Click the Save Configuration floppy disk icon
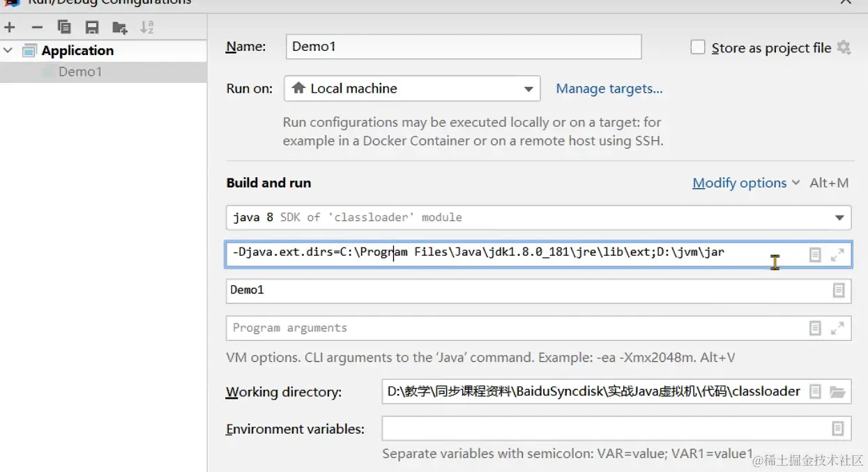Screen dimensions: 868x472 click(92, 27)
